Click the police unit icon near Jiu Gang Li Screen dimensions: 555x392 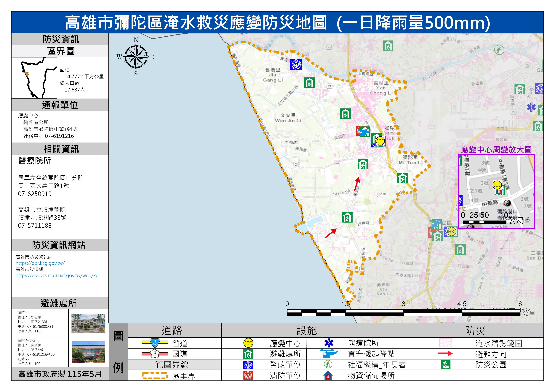click(x=296, y=64)
